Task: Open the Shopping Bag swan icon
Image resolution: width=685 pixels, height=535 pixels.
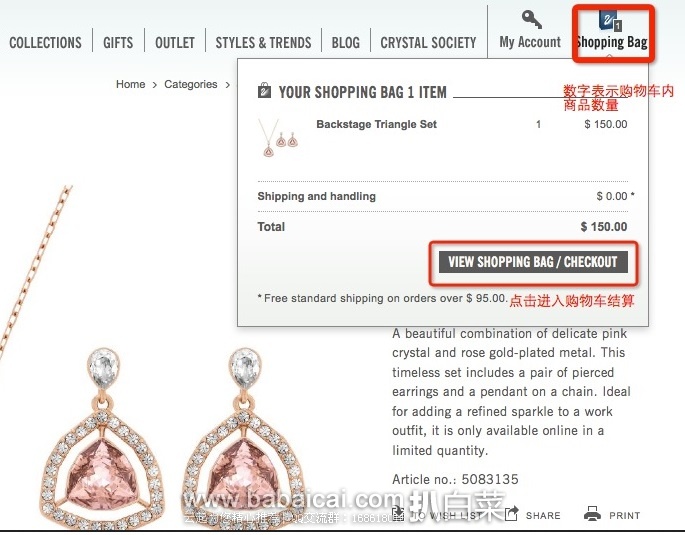Action: click(607, 21)
